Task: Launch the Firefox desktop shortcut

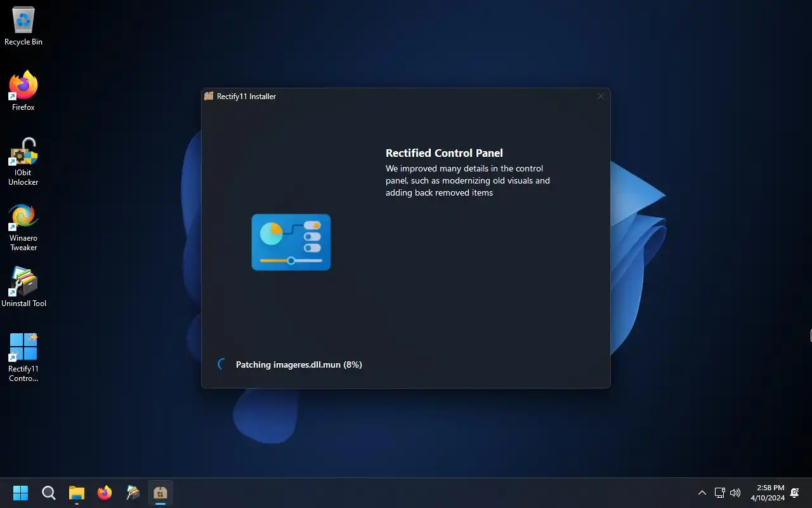Action: coord(23,91)
